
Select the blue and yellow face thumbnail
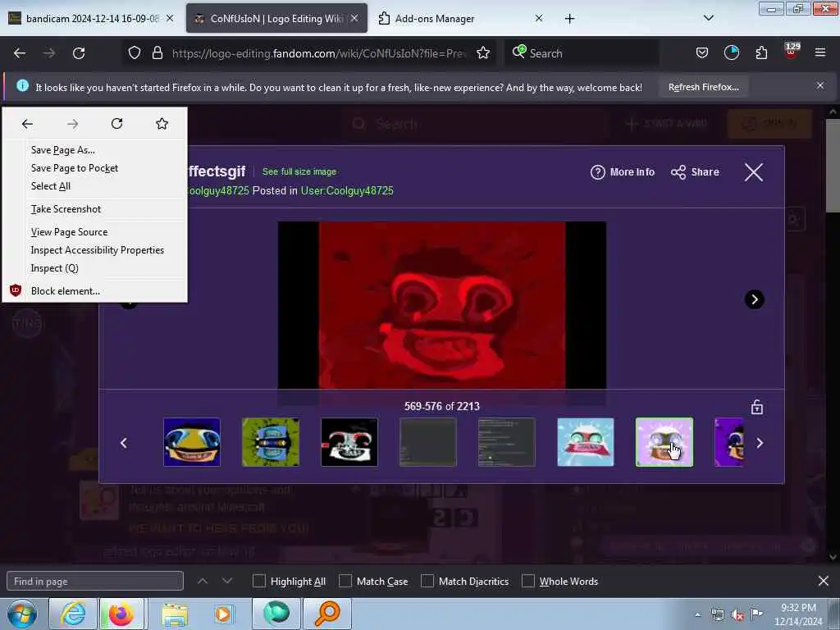coord(192,442)
